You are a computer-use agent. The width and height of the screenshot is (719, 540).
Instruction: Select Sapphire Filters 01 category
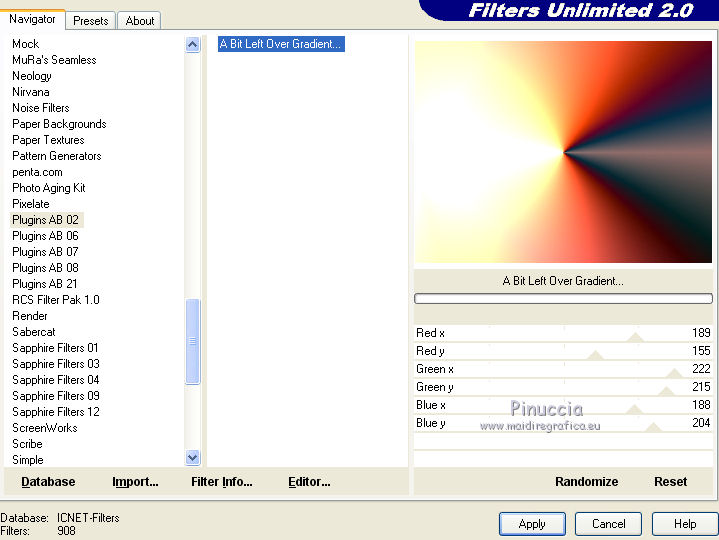click(x=55, y=348)
